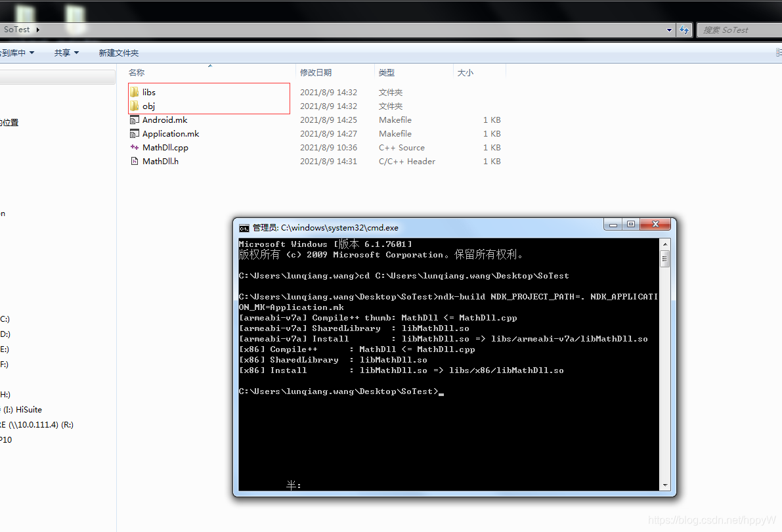Screen dimensions: 782x532
Task: Select HiSuite drive in navigation pane
Action: click(22, 410)
